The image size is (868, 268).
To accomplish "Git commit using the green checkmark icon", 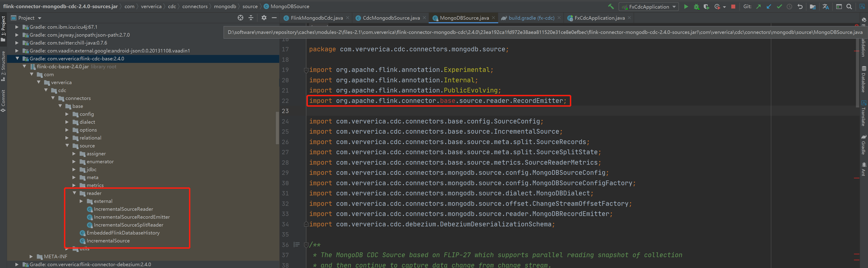I will (x=779, y=6).
